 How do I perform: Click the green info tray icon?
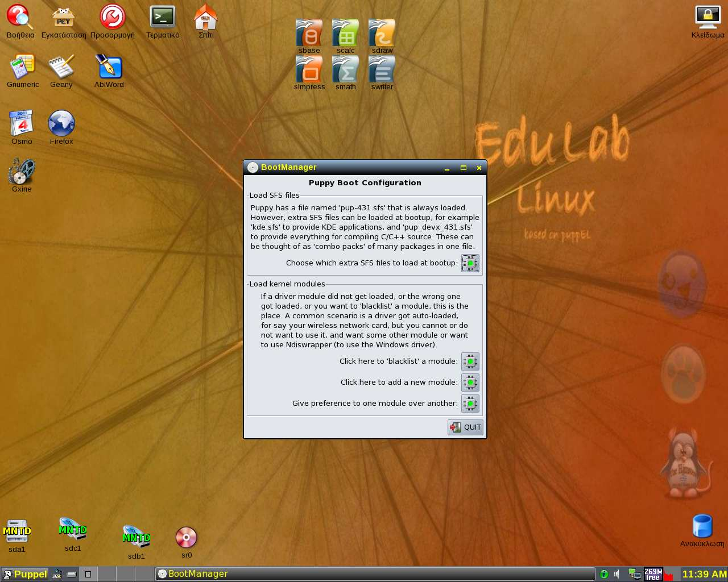point(604,574)
